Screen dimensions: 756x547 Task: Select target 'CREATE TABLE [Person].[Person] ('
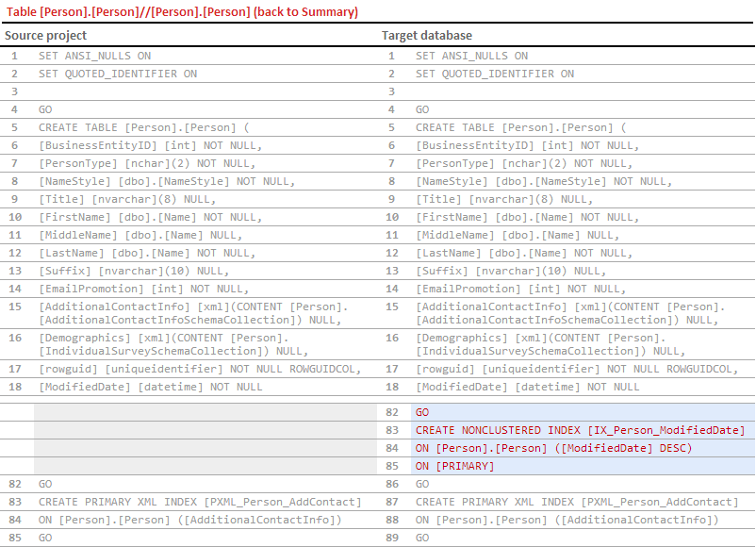coord(521,127)
